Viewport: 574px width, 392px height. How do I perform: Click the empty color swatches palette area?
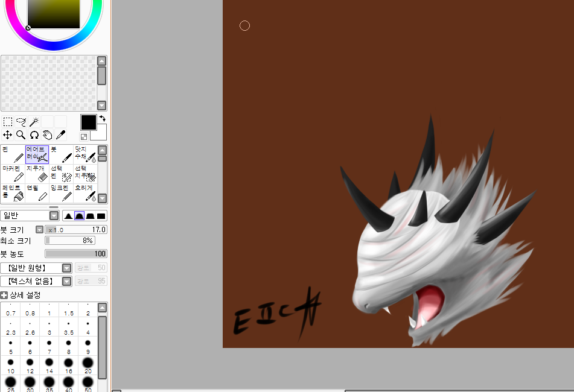pos(49,83)
